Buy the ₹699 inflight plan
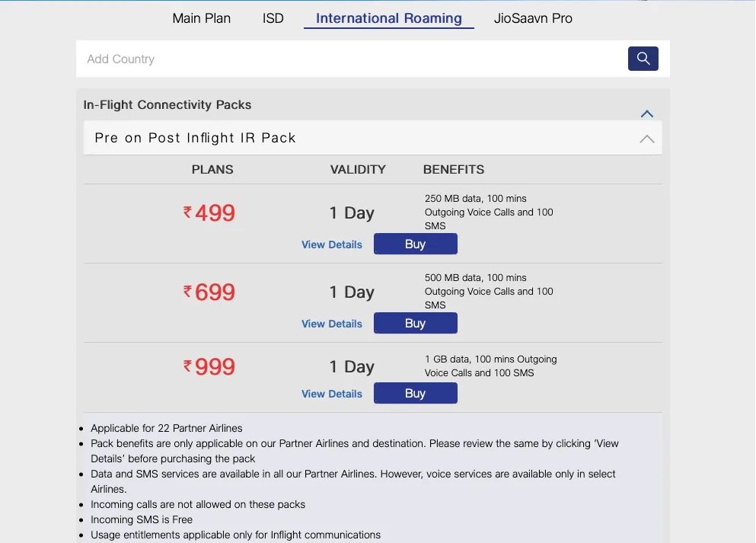 pos(415,323)
